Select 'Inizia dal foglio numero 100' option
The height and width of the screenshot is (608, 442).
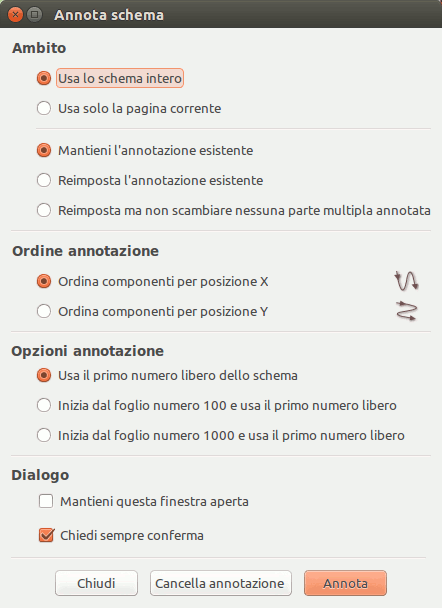pos(44,405)
